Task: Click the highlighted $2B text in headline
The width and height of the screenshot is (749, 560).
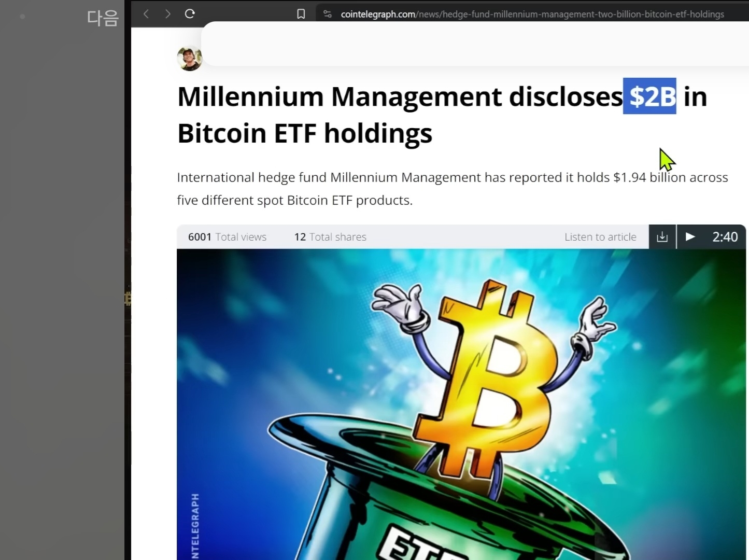Action: tap(649, 96)
